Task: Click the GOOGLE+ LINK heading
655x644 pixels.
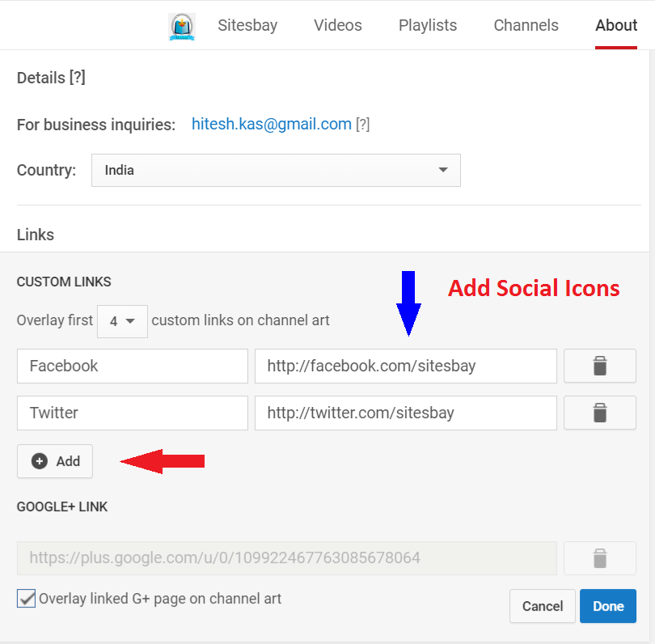Action: pyautogui.click(x=62, y=506)
